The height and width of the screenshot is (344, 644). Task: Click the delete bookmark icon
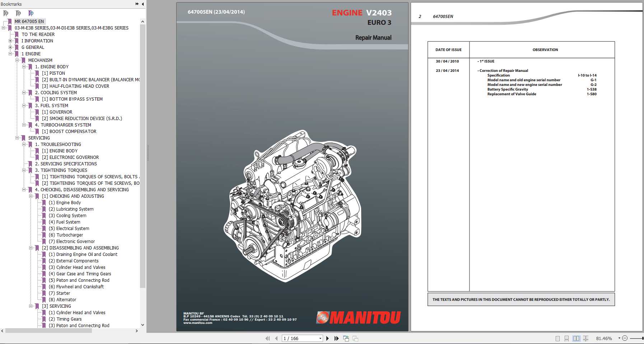coord(6,13)
